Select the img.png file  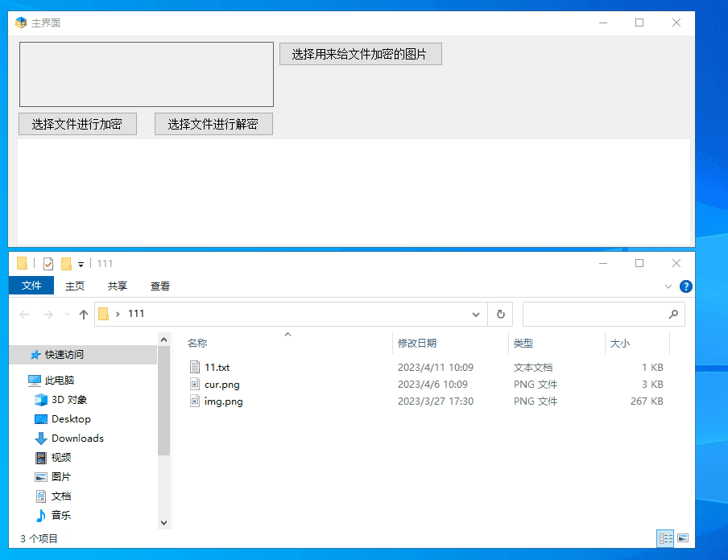click(x=223, y=401)
